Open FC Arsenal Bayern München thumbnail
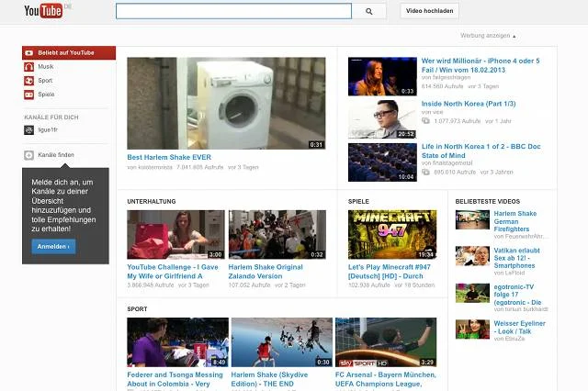 point(386,342)
